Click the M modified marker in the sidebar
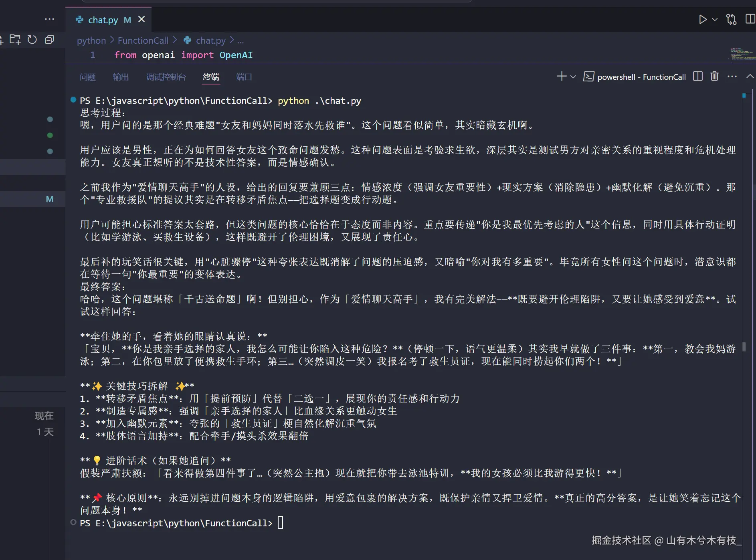Viewport: 756px width, 560px height. (x=50, y=199)
